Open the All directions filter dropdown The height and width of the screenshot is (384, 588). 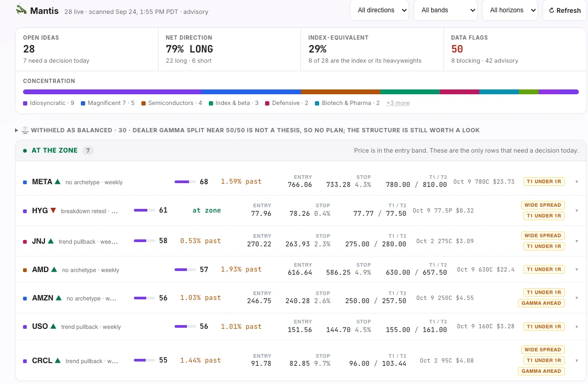click(379, 10)
